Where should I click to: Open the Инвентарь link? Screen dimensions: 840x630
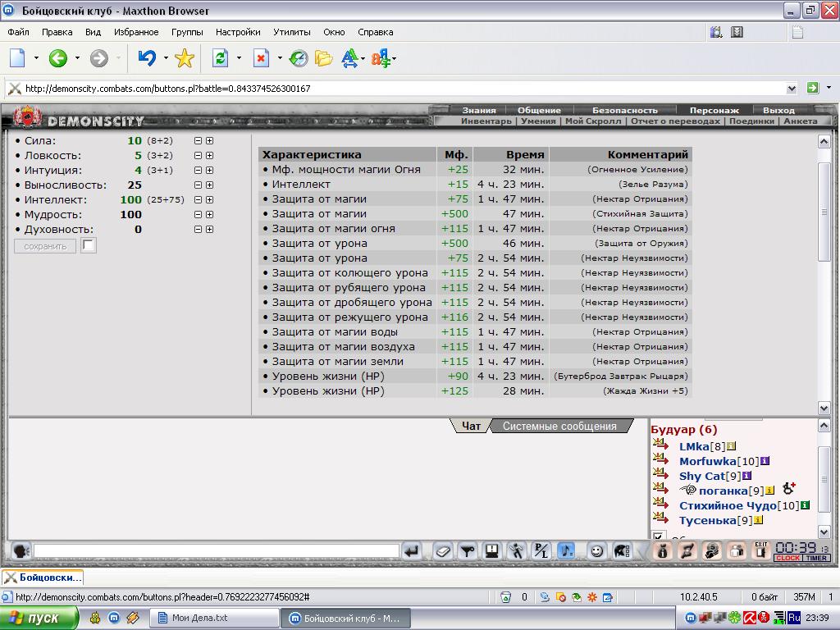486,121
